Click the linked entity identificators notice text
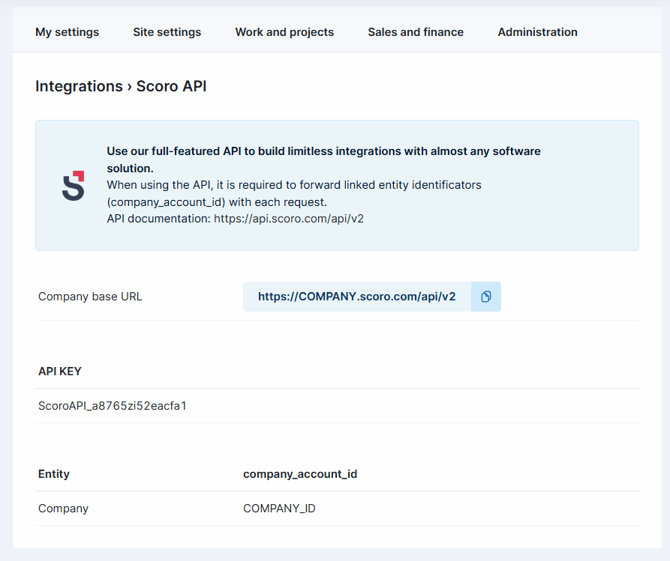Screen dimensions: 670x561 click(x=294, y=193)
